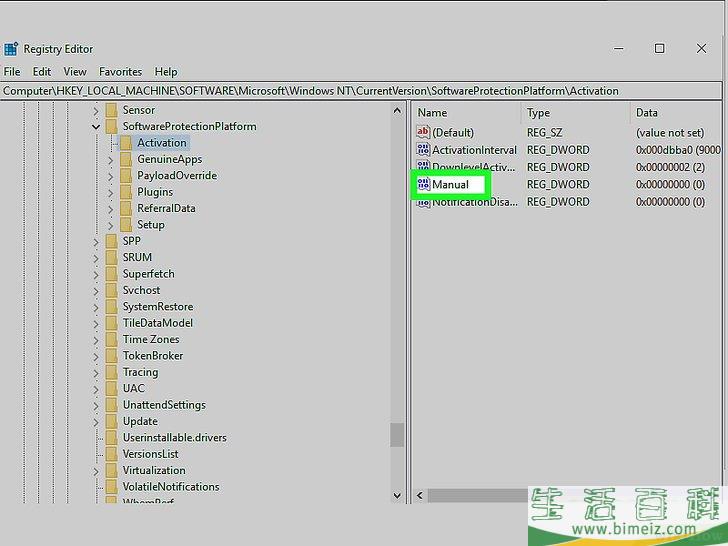Viewport: 728px width, 546px height.
Task: Click the 0x00000002 (2) data cell
Action: [670, 167]
